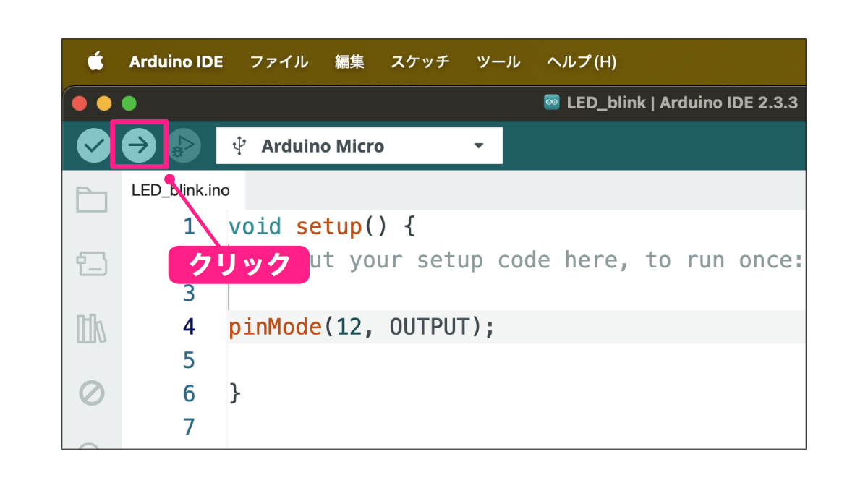Open the Apple menu

point(95,62)
